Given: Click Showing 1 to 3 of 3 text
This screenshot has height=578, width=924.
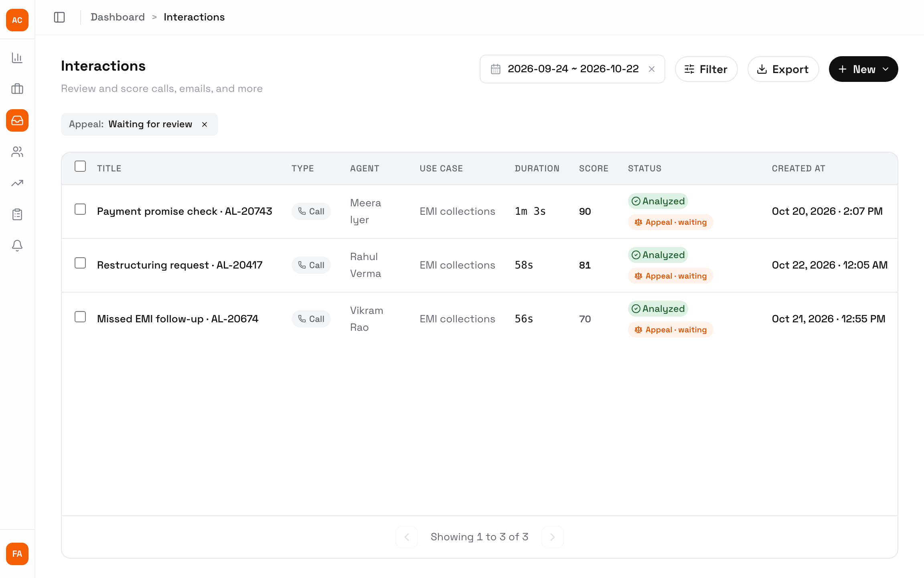Looking at the screenshot, I should pos(480,537).
